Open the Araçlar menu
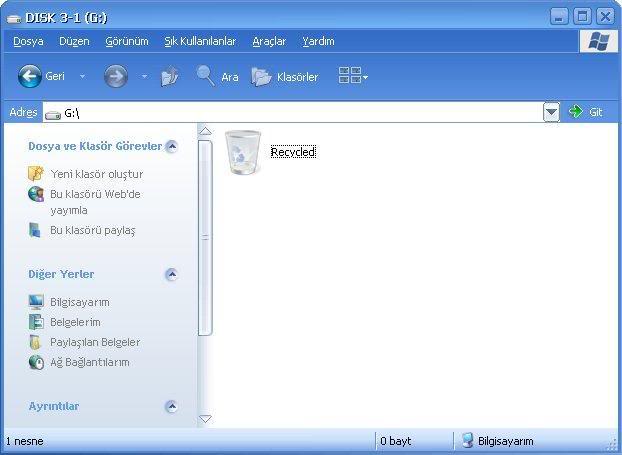 click(269, 41)
